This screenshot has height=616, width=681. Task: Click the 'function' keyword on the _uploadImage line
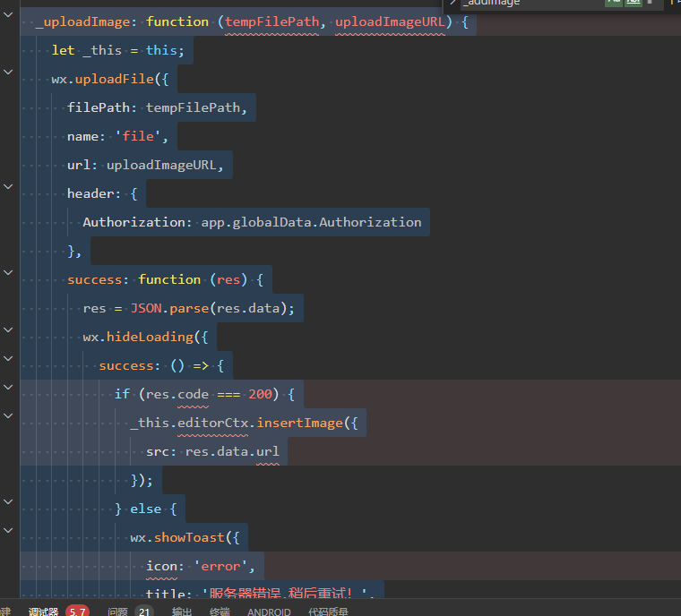pos(177,21)
